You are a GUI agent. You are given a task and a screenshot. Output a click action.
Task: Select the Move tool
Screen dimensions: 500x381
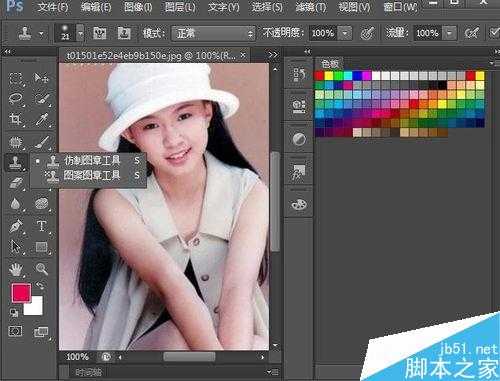[x=41, y=79]
